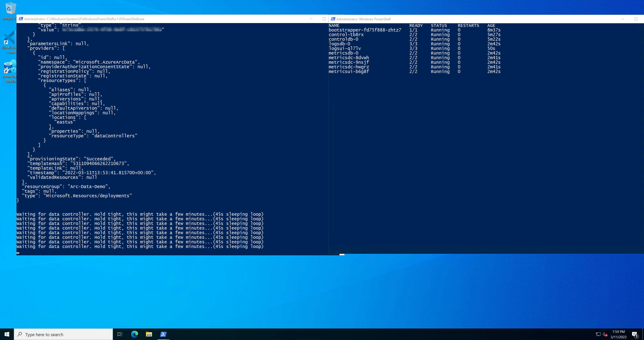Select the PowerShell taskbar icon
644x340 pixels.
click(164, 334)
